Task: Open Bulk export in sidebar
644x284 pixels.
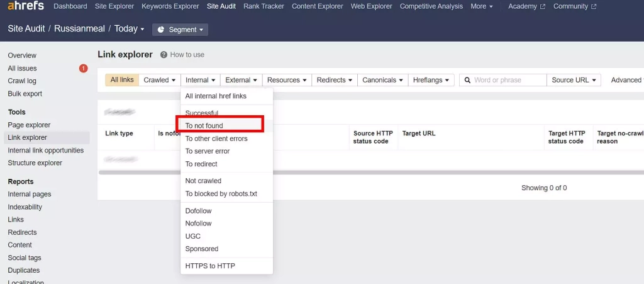Action: (x=25, y=94)
